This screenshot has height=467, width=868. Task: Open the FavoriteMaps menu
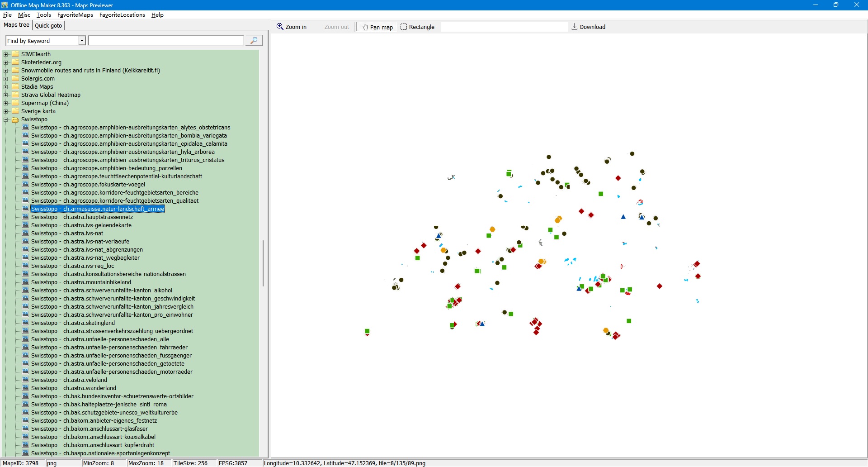click(75, 15)
